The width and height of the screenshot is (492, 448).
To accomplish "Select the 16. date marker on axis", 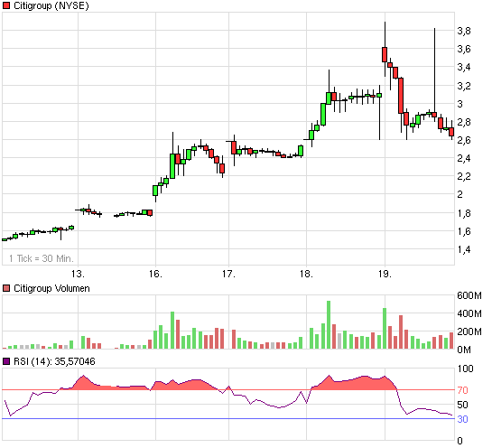I will coord(155,274).
